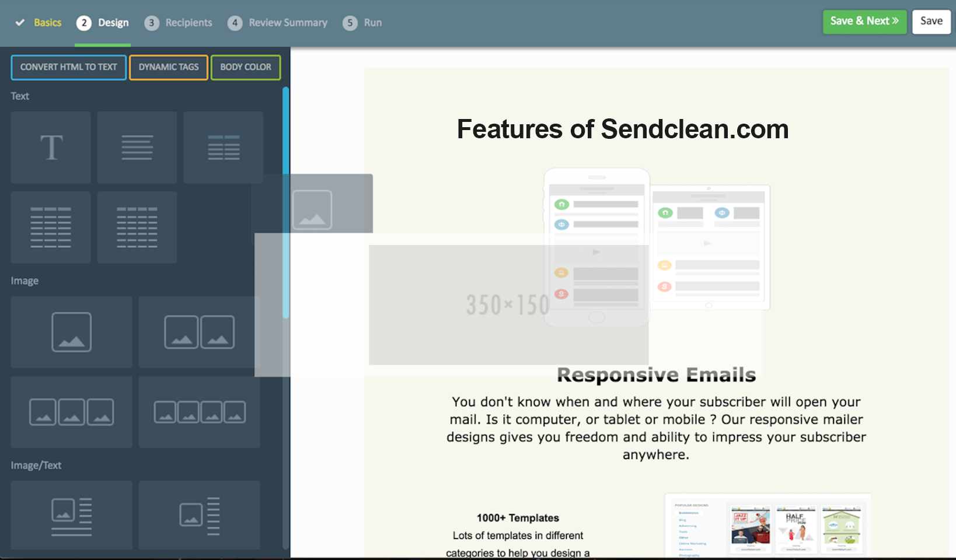
Task: Click 'Lots of templates in different' text
Action: [518, 535]
